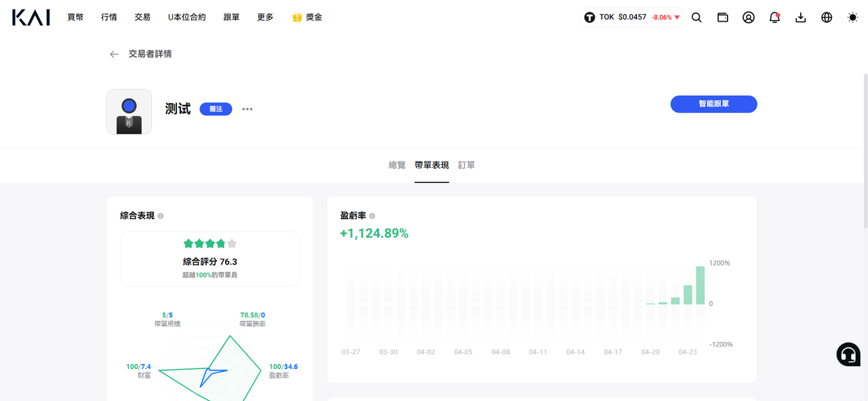Open the three-dot more options menu
This screenshot has width=868, height=401.
[248, 109]
